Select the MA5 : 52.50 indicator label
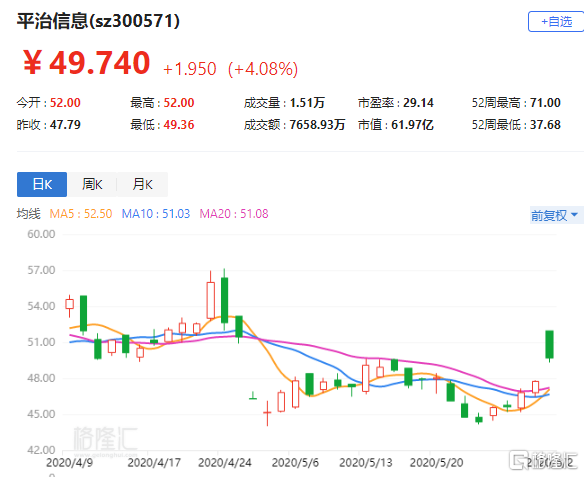Viewport: 584px width, 477px height. pyautogui.click(x=81, y=214)
